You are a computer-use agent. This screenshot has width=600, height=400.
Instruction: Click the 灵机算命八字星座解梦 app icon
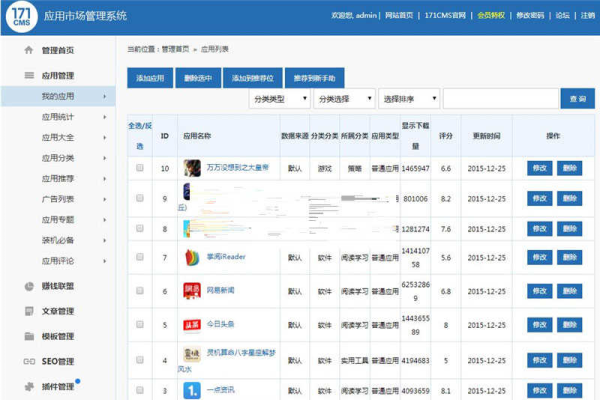192,354
